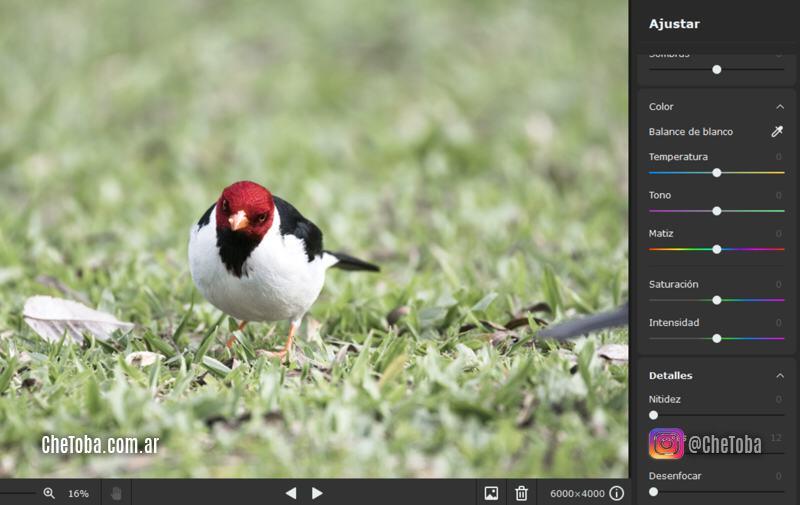Screen dimensions: 800x505
Task: Click the Instagram logo icon
Action: (x=666, y=443)
